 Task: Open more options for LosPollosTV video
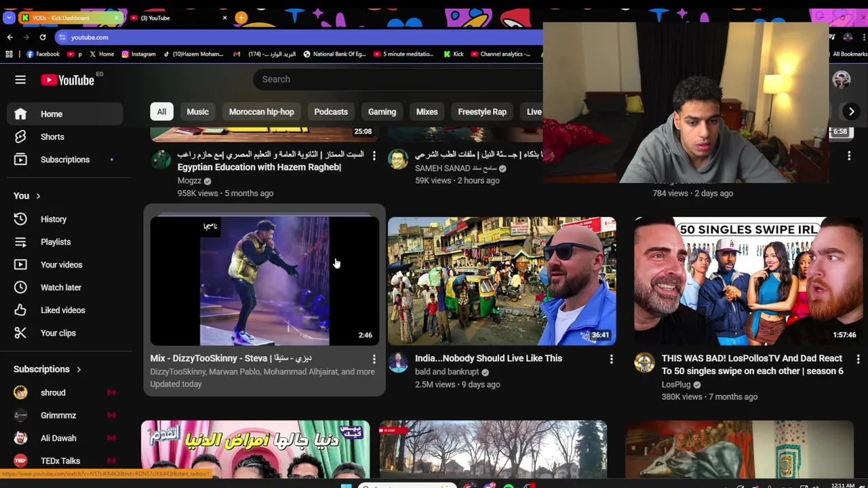(x=858, y=359)
